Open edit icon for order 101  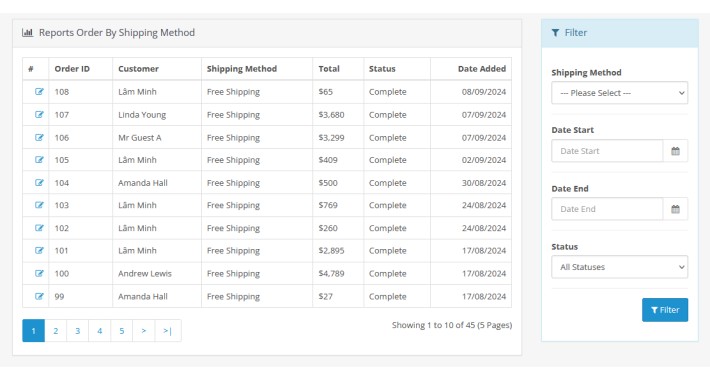coord(39,250)
